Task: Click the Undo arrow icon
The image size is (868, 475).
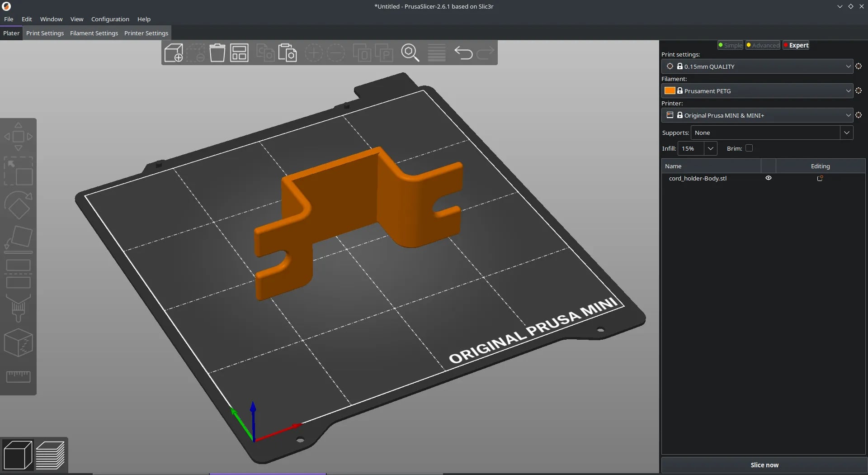Action: click(x=463, y=53)
